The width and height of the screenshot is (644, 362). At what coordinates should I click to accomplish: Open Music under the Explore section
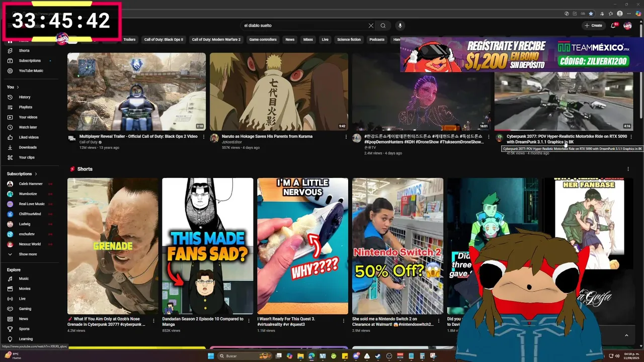(x=24, y=279)
